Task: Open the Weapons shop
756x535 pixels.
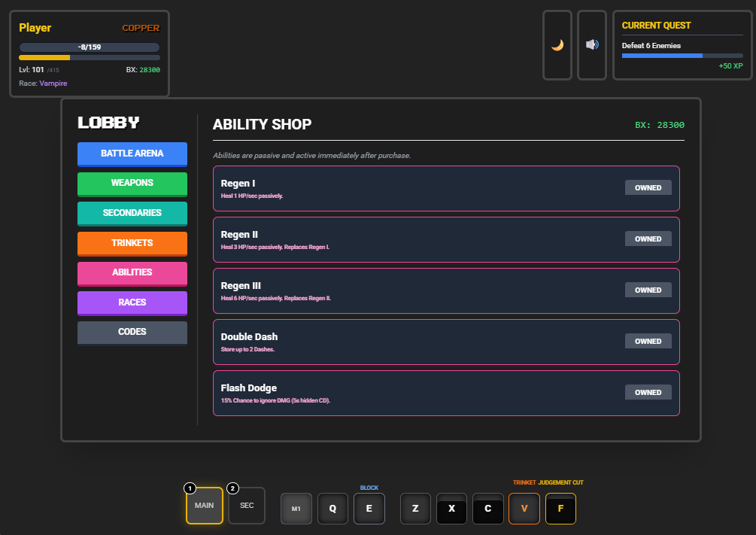Action: [x=132, y=184]
